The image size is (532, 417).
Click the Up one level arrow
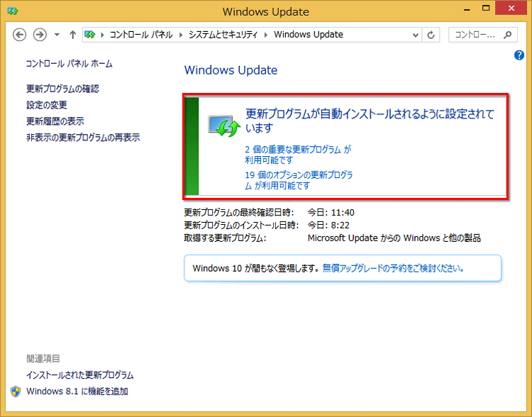coord(72,34)
